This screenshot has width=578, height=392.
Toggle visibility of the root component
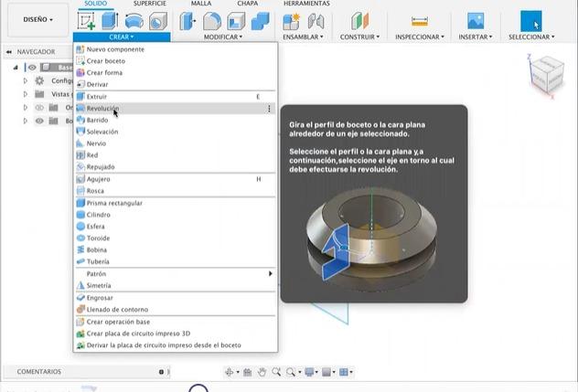[32, 68]
